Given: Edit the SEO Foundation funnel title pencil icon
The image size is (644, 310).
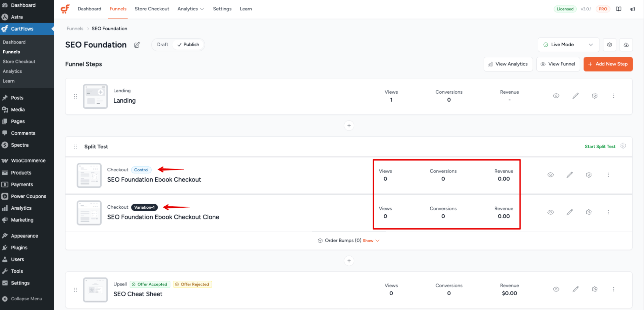Looking at the screenshot, I should (137, 45).
